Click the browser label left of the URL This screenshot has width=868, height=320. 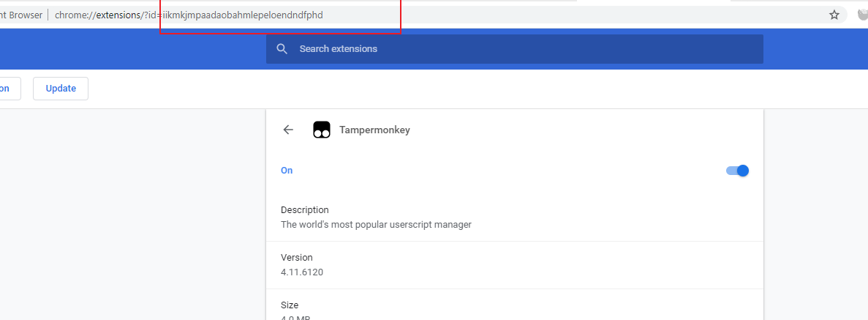(20, 15)
